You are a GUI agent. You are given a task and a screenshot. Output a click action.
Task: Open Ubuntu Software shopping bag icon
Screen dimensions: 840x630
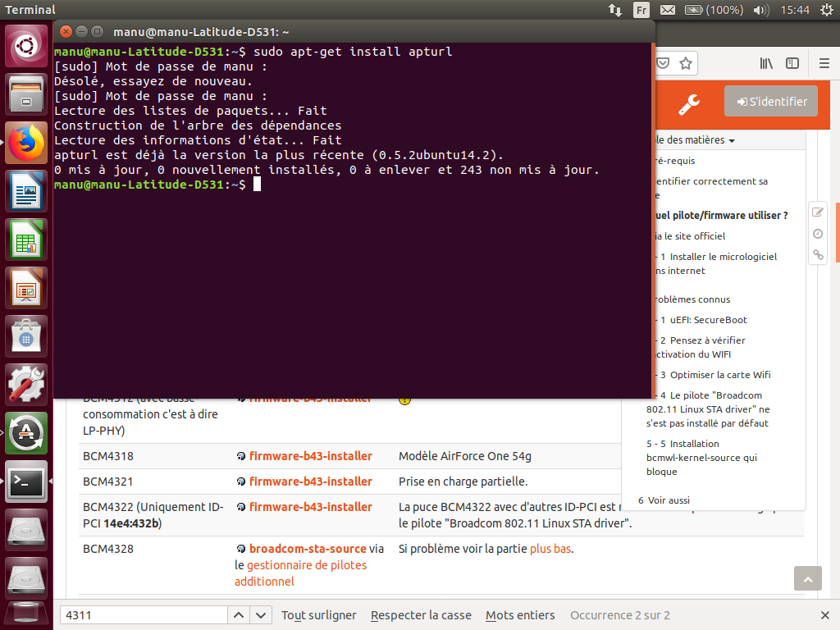pos(26,336)
